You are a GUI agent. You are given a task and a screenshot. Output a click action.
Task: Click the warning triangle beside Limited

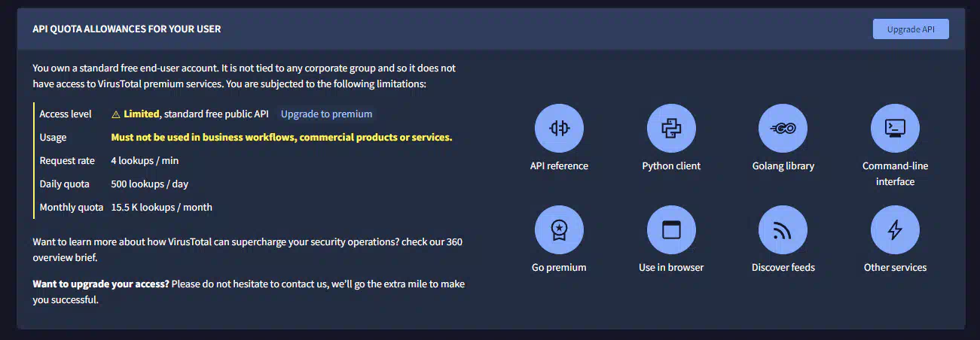point(116,114)
